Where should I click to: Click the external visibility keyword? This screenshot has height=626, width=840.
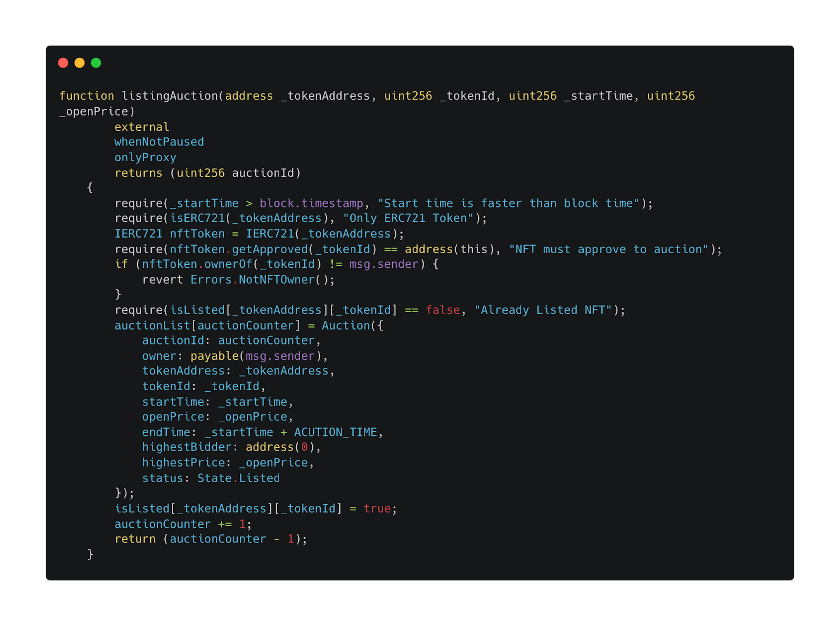142,127
